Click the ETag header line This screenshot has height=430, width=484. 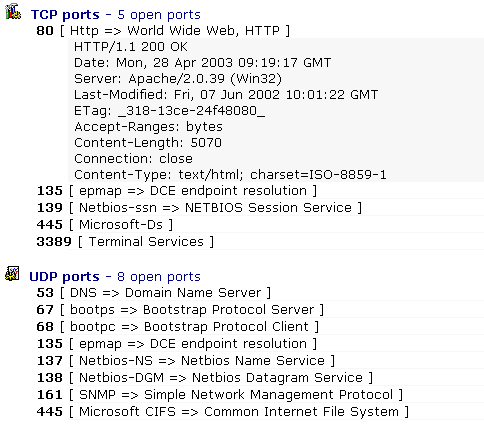[x=169, y=111]
